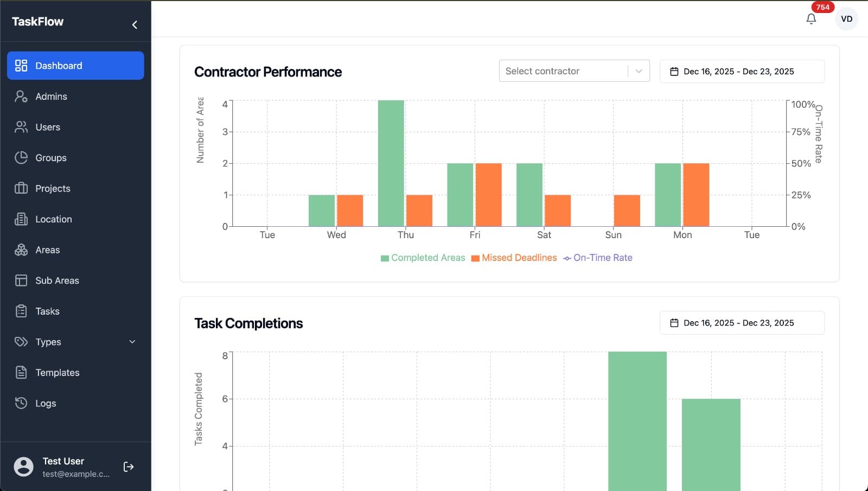Collapse the sidebar with the chevron arrow
This screenshot has width=868, height=491.
[135, 24]
